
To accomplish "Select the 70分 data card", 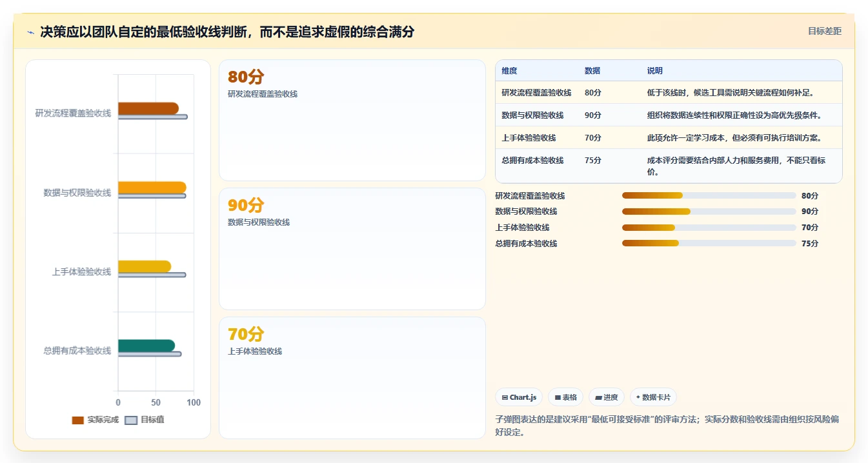I will tap(352, 378).
